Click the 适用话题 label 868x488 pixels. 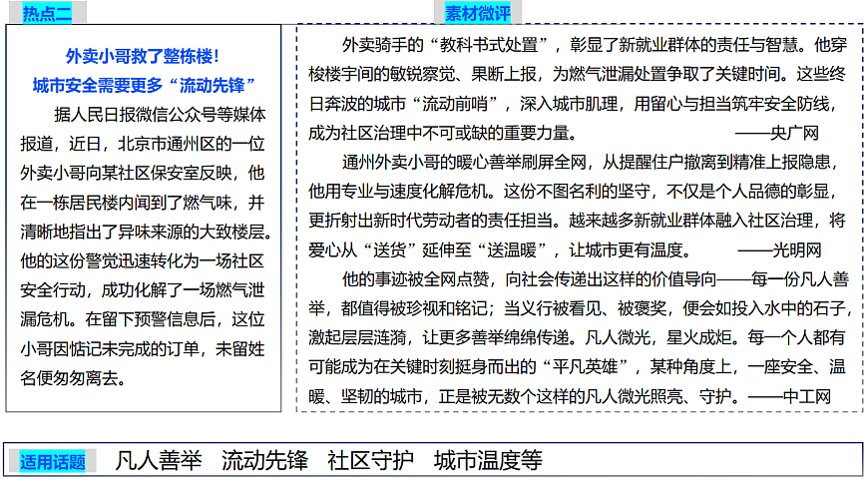(53, 461)
